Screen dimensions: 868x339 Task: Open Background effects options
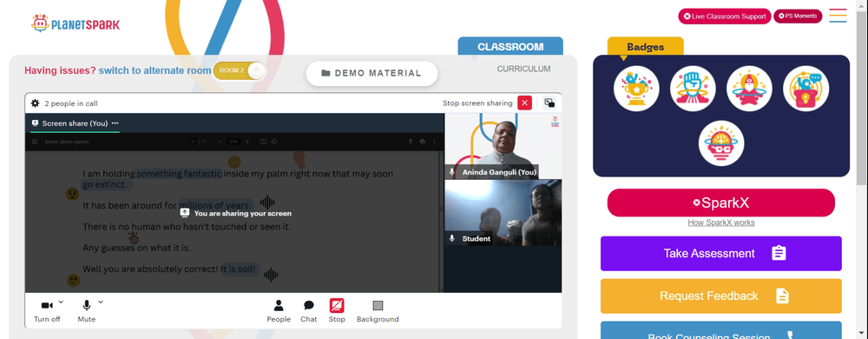(x=378, y=311)
